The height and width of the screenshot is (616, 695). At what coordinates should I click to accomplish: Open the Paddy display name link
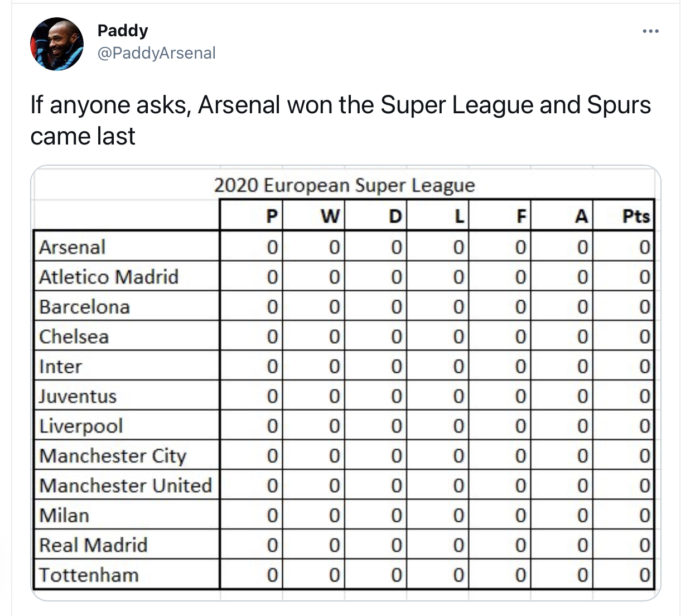123,31
